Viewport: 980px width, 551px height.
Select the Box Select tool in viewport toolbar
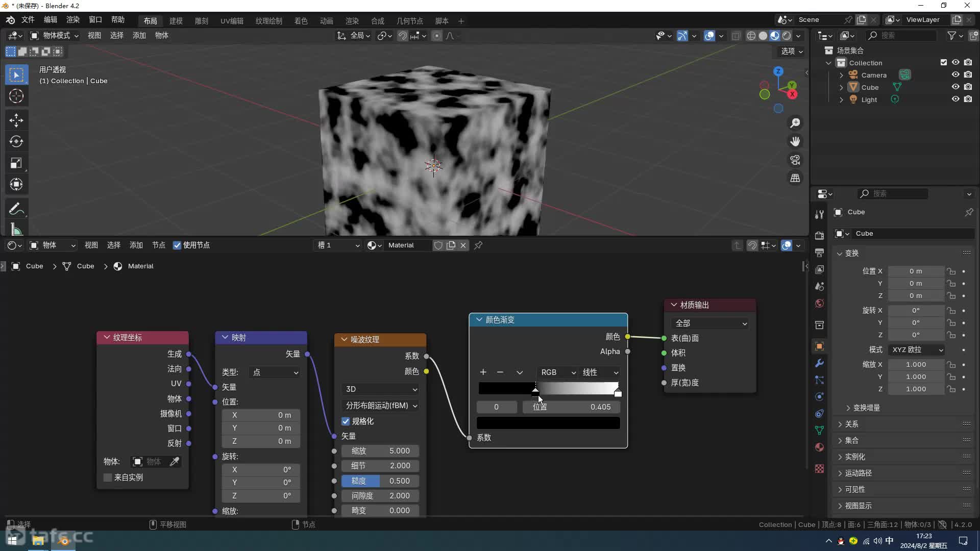16,75
